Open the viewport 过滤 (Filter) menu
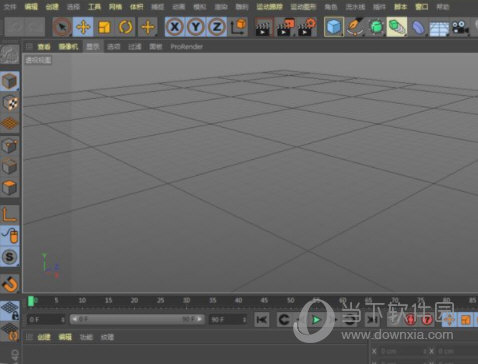The height and width of the screenshot is (364, 478). pyautogui.click(x=135, y=47)
